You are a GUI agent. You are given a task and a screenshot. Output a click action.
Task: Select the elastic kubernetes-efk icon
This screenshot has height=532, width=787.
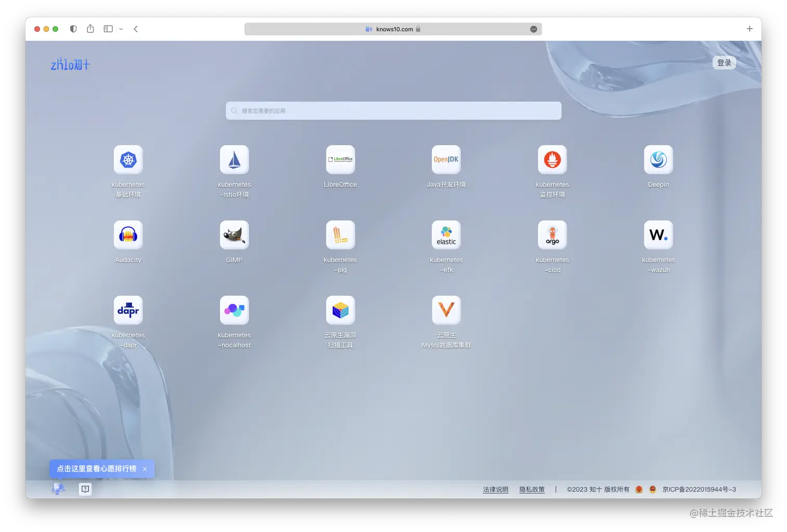(446, 235)
